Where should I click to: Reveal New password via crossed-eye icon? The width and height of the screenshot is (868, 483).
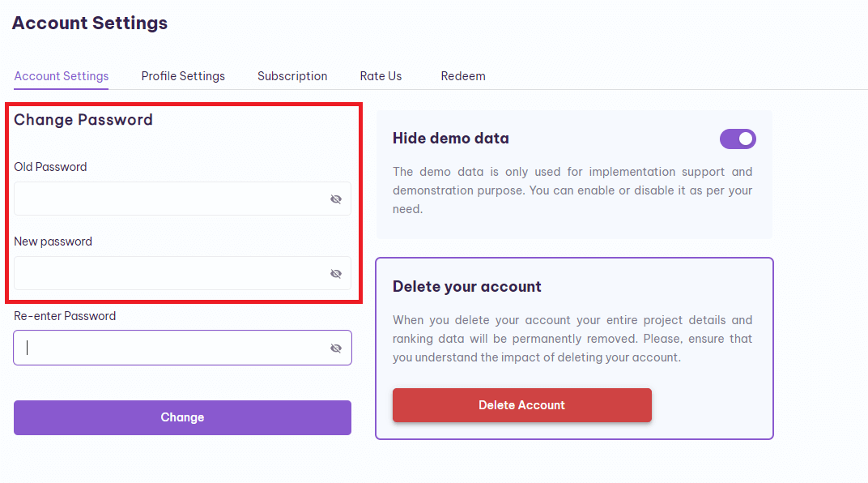coord(336,274)
